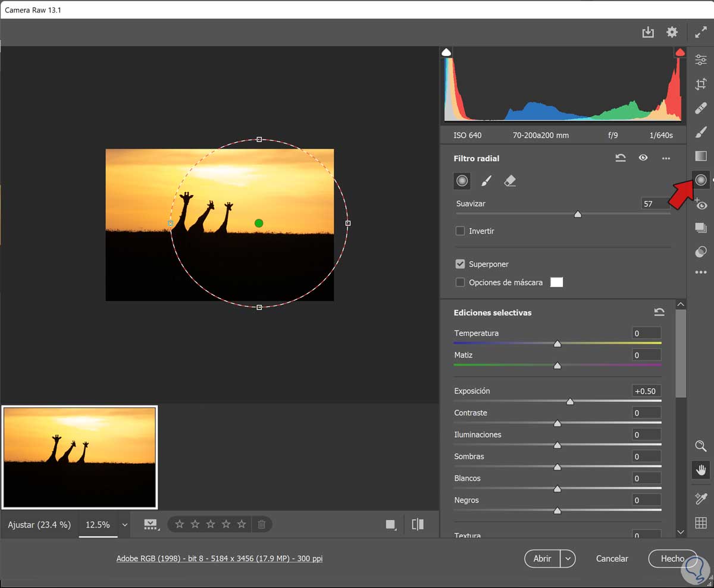
Task: Select the Crop tool in right toolbar
Action: (701, 84)
